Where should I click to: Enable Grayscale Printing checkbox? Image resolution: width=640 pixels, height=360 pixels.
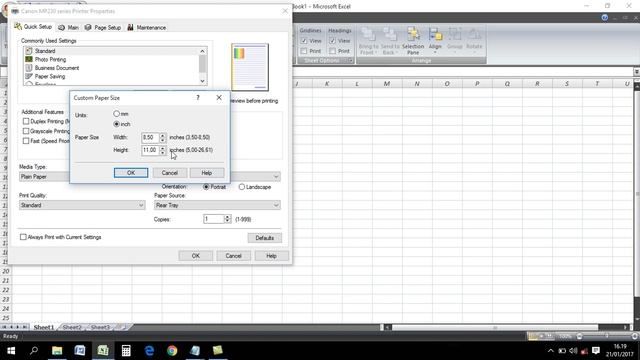point(26,131)
